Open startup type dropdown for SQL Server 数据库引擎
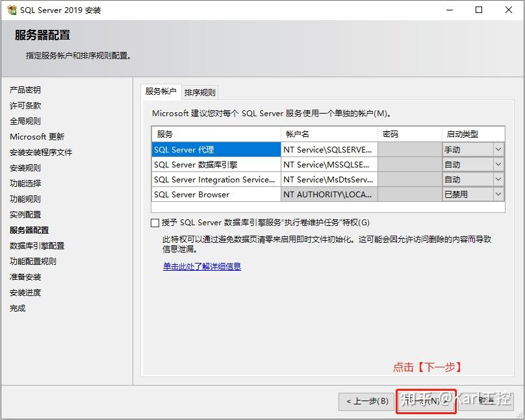Image resolution: width=525 pixels, height=420 pixels. pyautogui.click(x=498, y=164)
